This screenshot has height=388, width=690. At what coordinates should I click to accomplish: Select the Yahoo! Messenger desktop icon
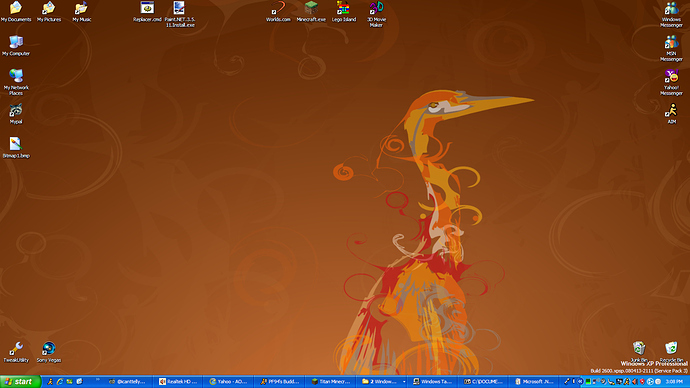coord(672,82)
